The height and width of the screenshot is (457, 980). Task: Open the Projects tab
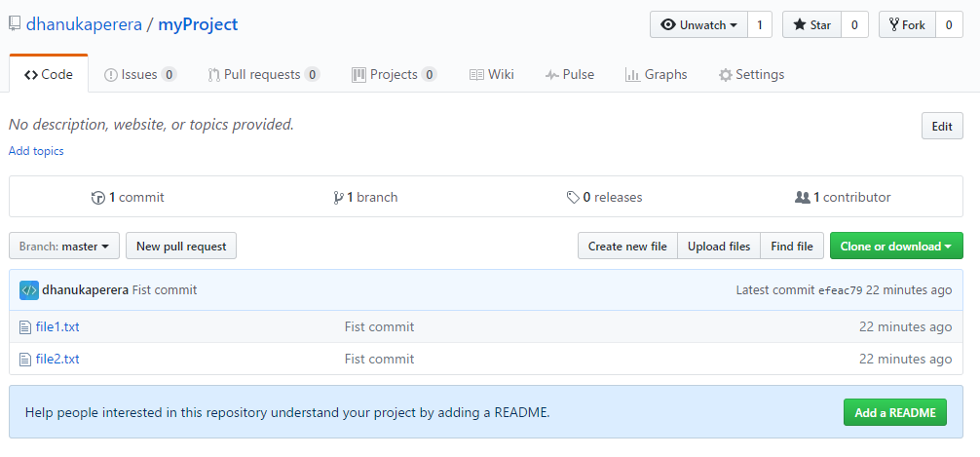tap(394, 74)
